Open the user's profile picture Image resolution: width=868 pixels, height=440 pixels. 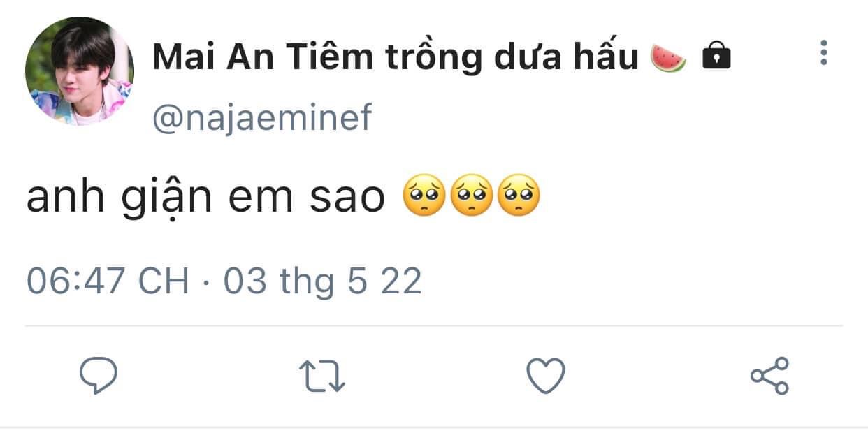(80, 71)
